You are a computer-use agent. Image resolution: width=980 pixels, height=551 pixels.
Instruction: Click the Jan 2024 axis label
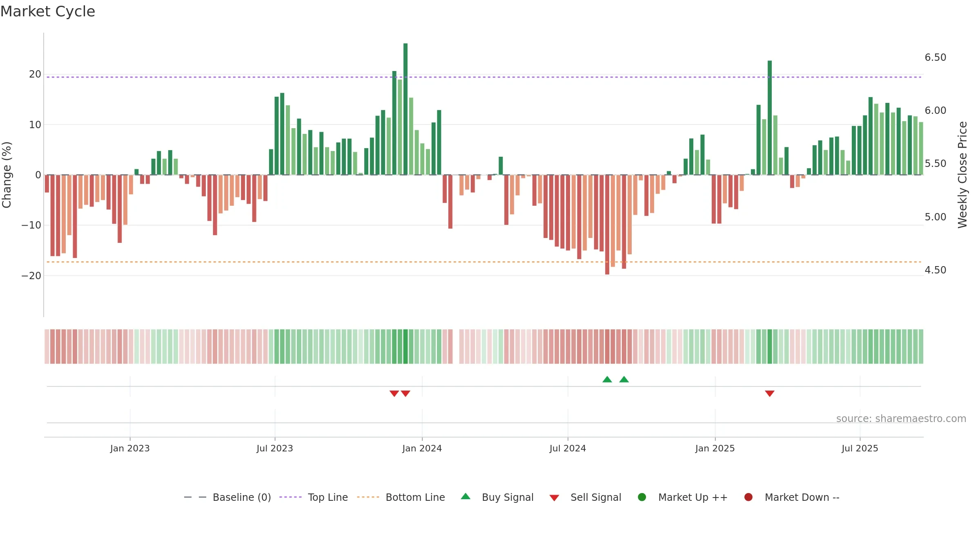click(x=422, y=448)
